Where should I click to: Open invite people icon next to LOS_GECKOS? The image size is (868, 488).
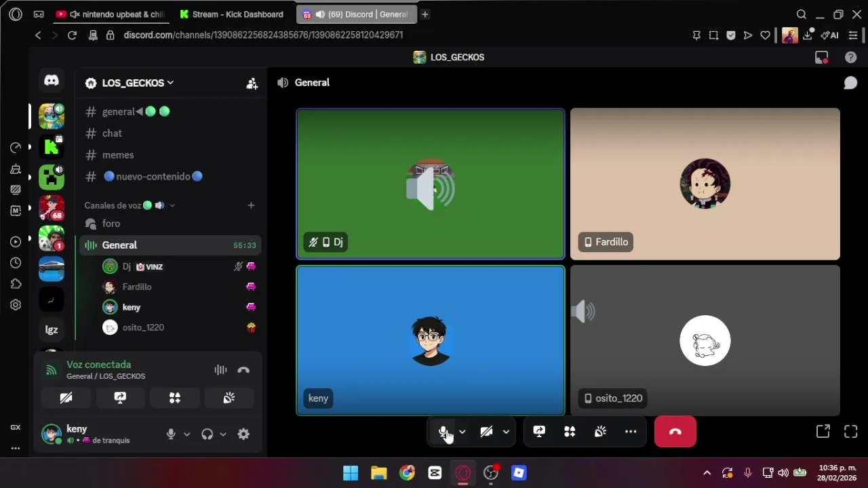click(x=252, y=83)
